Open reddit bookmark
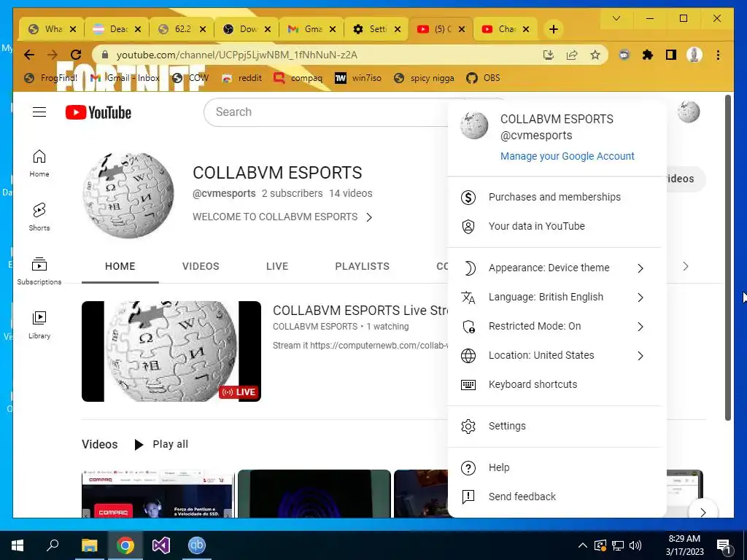747x560 pixels. click(x=242, y=78)
